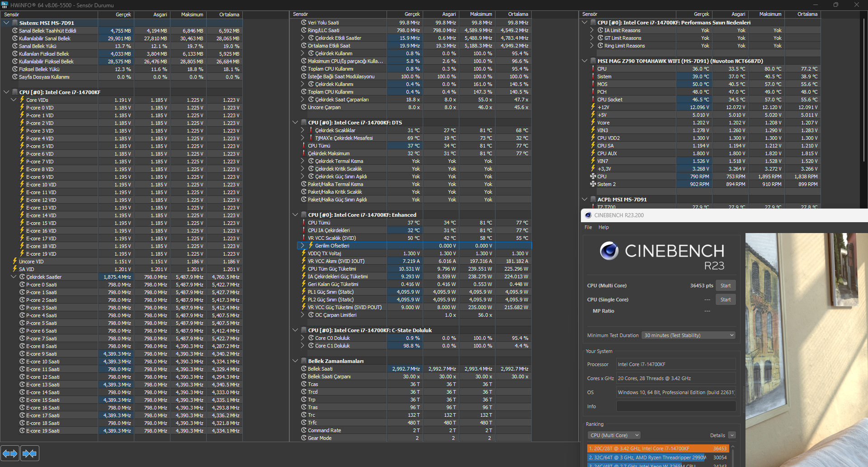This screenshot has height=467, width=868.
Task: Click the clock icon beside Sanal Bellek Yükü
Action: click(15, 46)
